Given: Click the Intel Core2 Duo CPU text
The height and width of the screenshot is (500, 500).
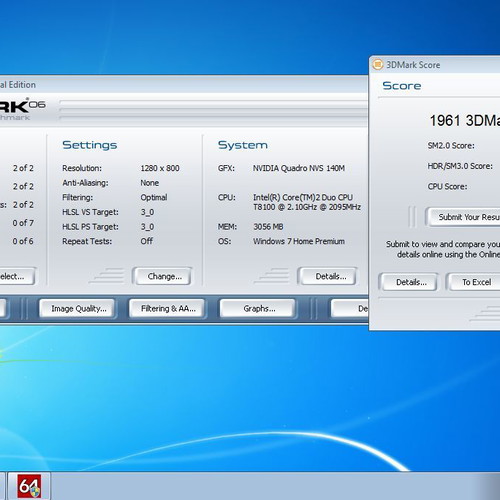Looking at the screenshot, I should coord(307,202).
